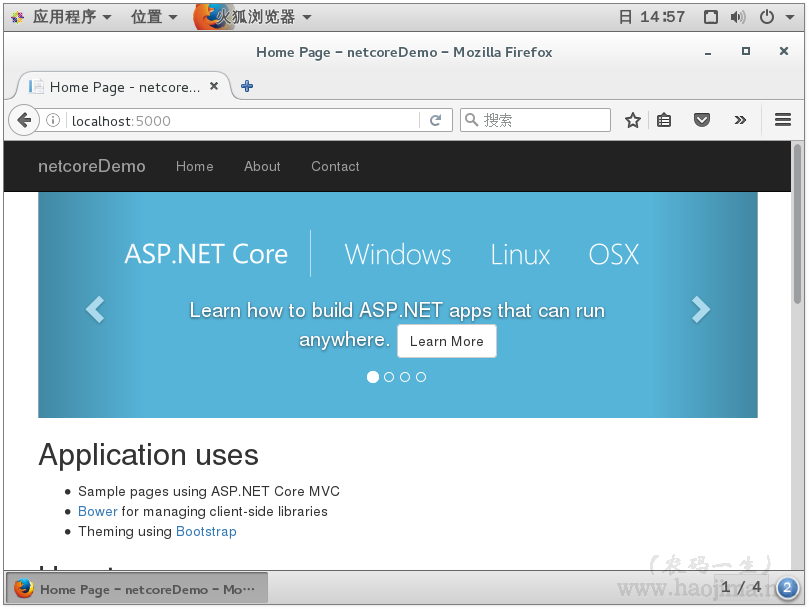Expand the toolbar overflow chevron
The height and width of the screenshot is (609, 809).
tap(740, 120)
